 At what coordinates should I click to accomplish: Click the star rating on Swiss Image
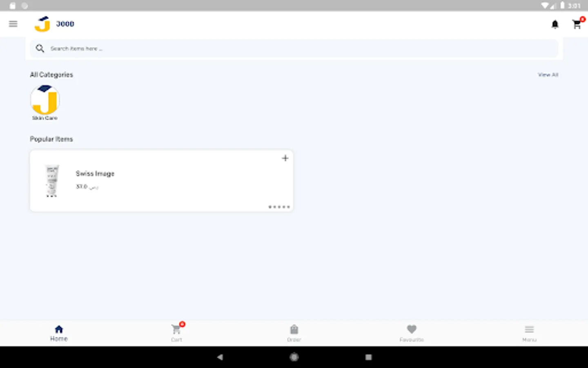pos(279,207)
